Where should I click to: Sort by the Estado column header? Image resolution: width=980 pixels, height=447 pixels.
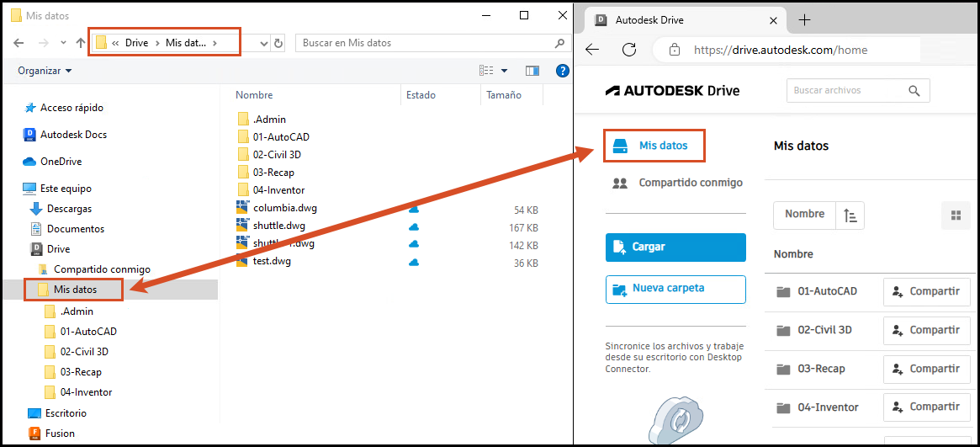coord(421,95)
